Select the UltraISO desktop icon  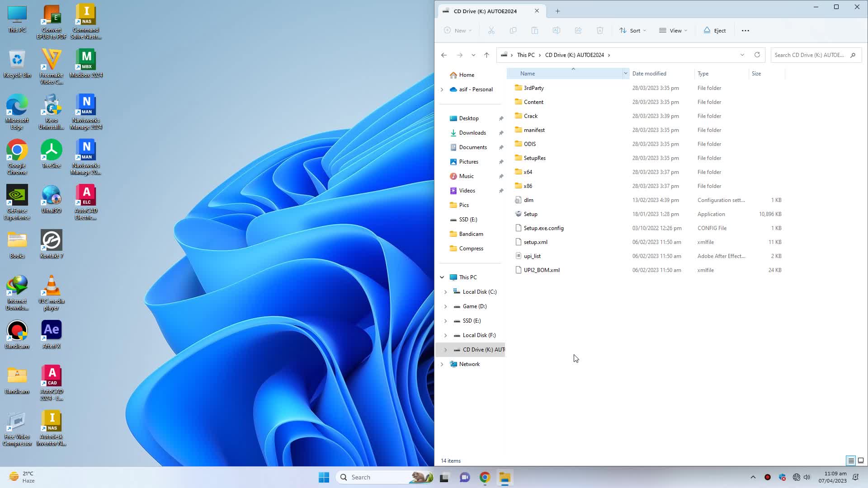click(x=51, y=199)
